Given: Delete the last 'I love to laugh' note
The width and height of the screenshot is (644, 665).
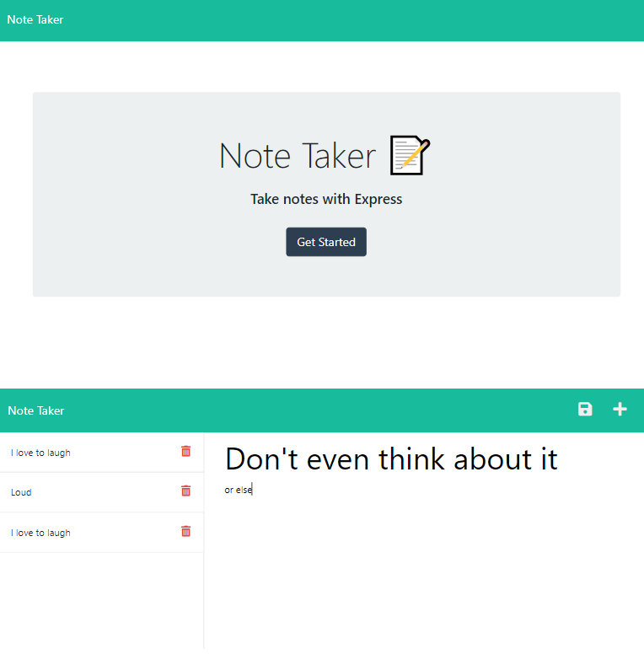Looking at the screenshot, I should coord(186,532).
